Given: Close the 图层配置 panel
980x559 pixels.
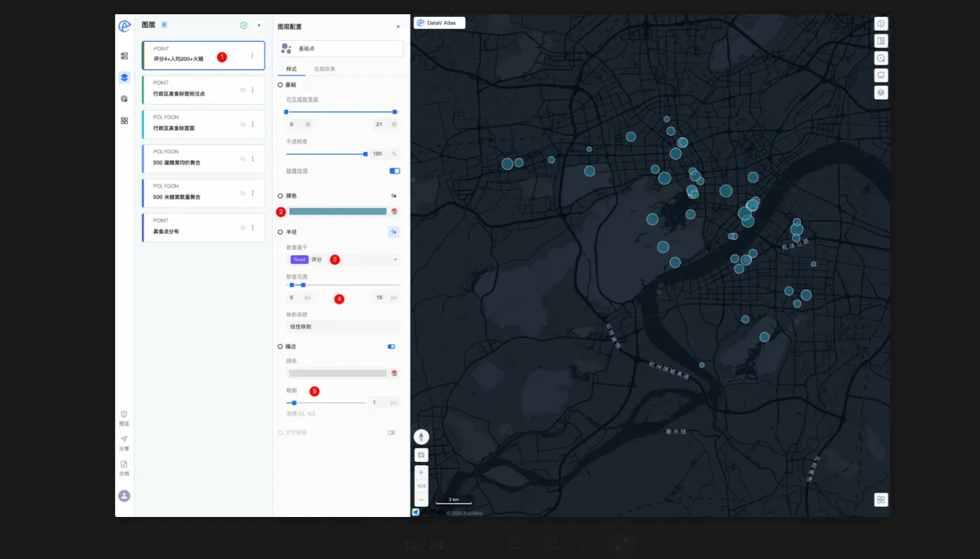Looking at the screenshot, I should coord(398,27).
